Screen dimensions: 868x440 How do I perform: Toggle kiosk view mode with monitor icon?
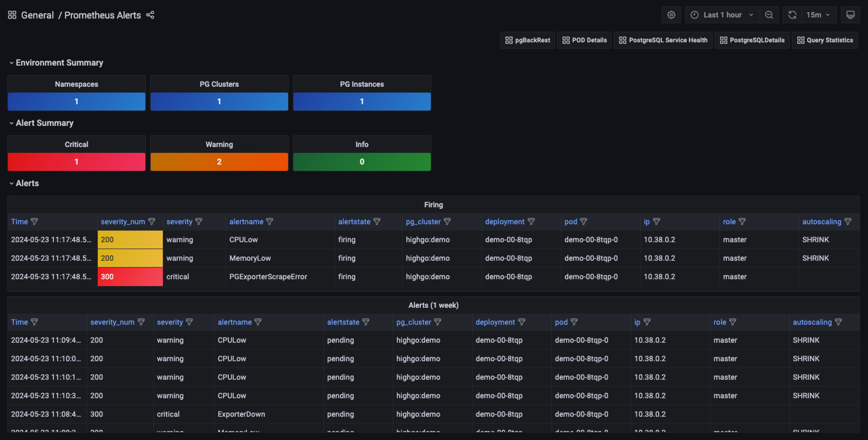click(850, 15)
